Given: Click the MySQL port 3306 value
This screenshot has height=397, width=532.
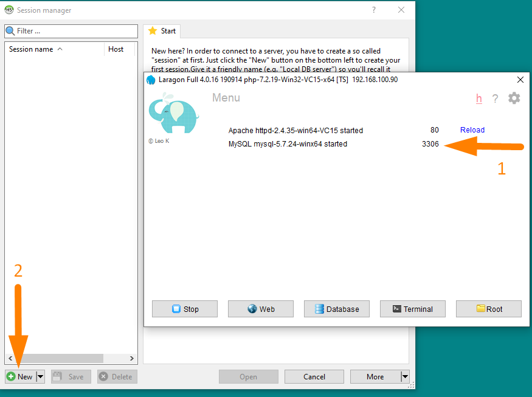Looking at the screenshot, I should click(x=430, y=144).
